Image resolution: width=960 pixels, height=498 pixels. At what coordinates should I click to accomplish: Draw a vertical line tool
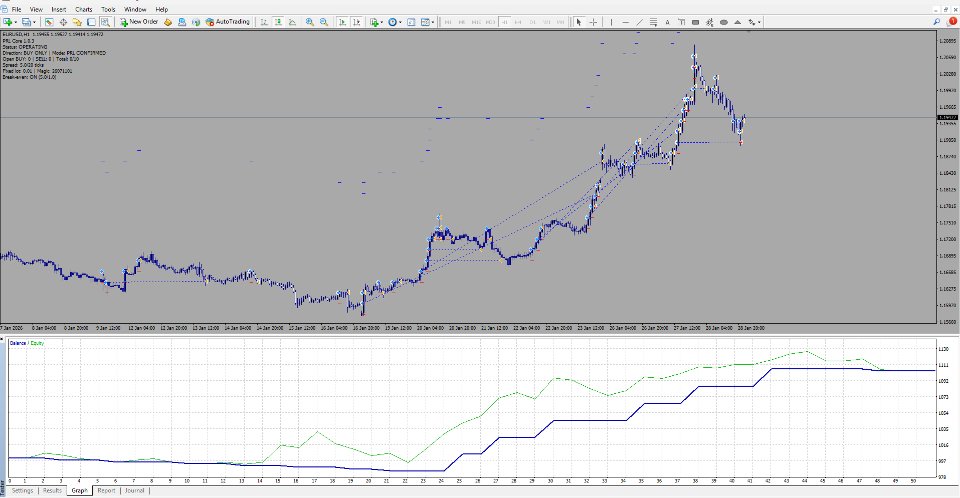point(611,22)
